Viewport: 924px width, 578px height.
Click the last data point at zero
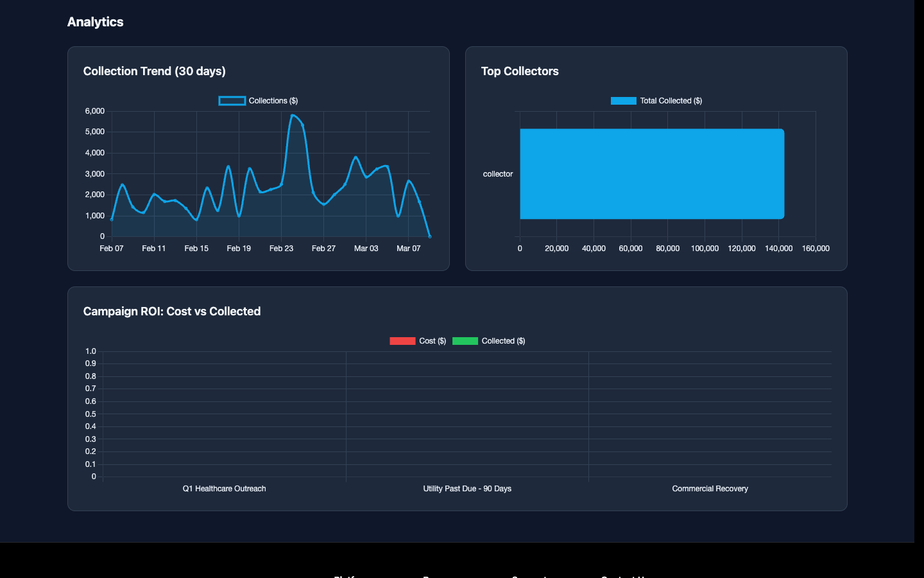(429, 236)
